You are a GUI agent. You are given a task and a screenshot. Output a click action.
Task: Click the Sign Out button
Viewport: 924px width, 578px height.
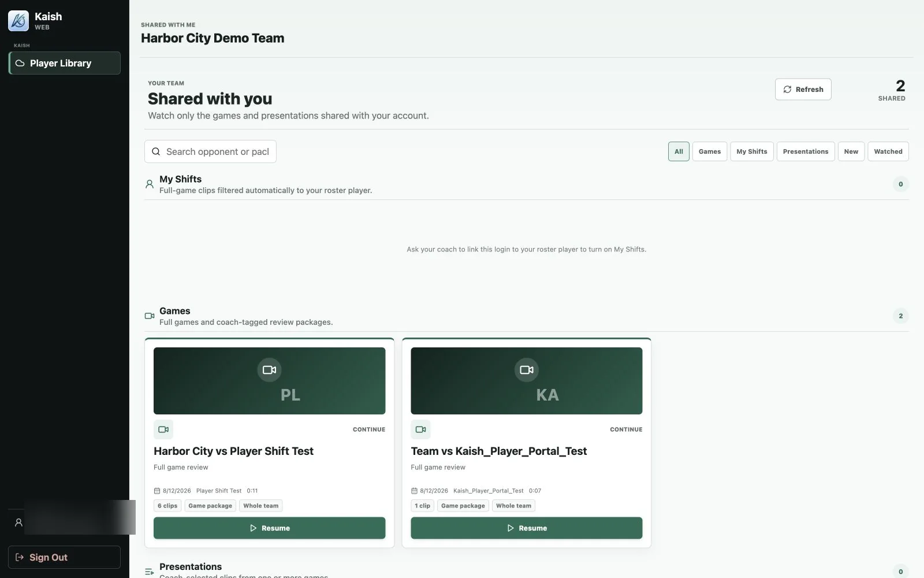[65, 557]
